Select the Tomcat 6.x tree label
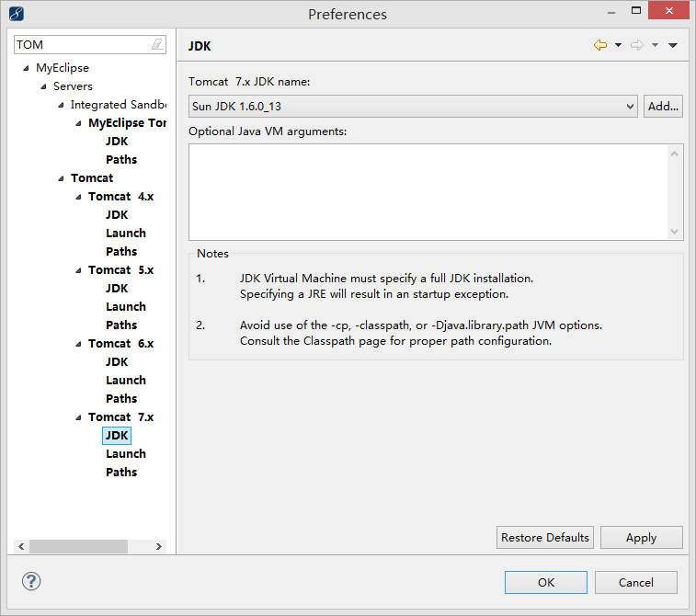Viewport: 696px width, 616px height. 120,344
